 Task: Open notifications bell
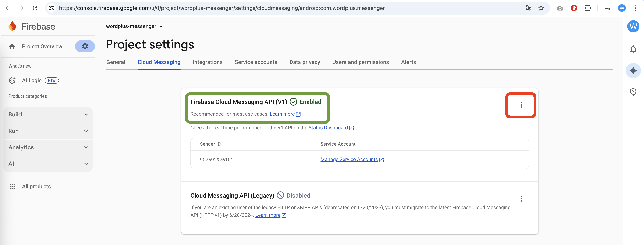(x=633, y=49)
